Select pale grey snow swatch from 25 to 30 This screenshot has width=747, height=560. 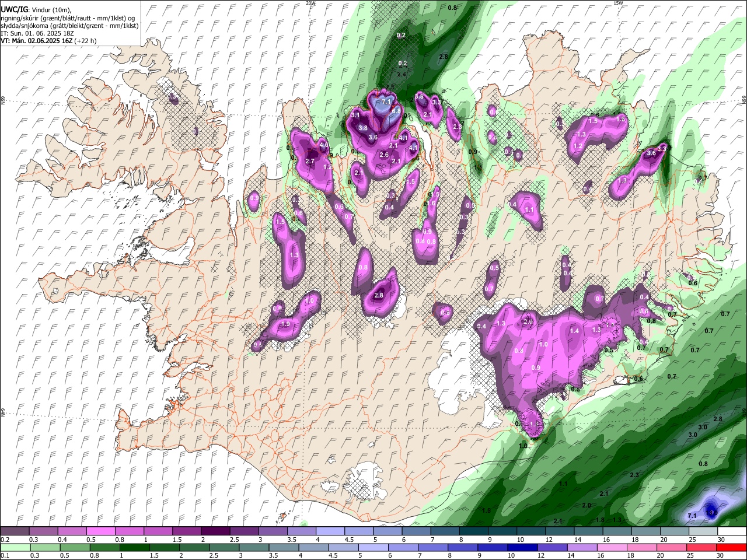tap(703, 531)
